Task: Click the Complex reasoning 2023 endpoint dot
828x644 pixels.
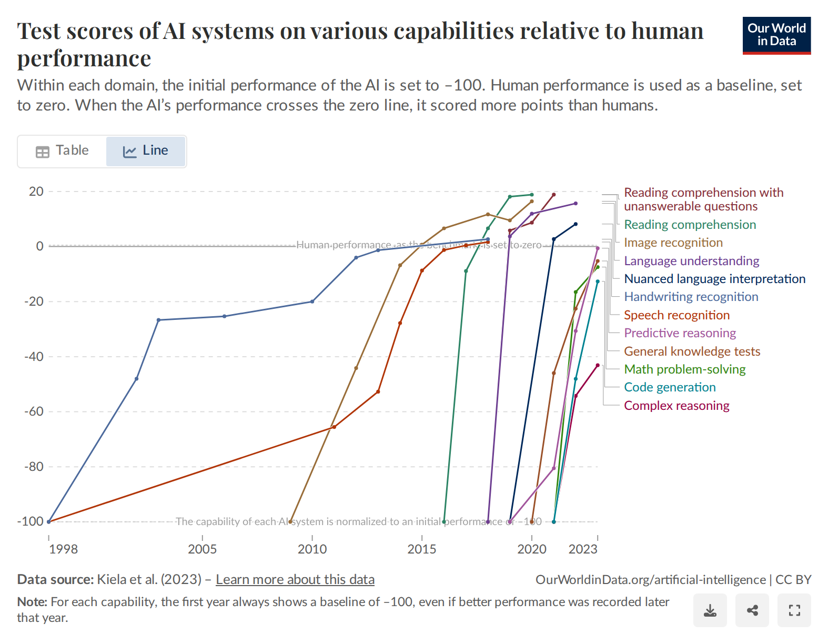Action: 598,365
